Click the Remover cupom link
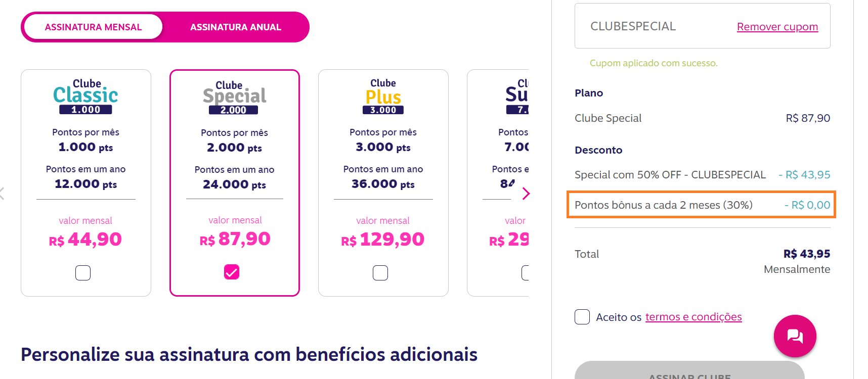Viewport: 868px width, 379px height. pos(777,27)
